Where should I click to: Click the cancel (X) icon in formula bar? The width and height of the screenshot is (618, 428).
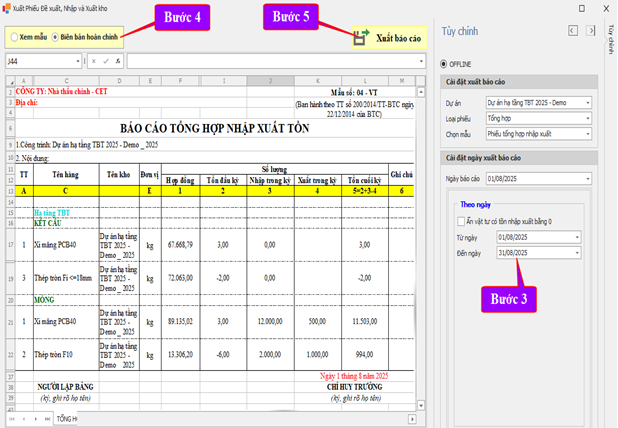(93, 62)
